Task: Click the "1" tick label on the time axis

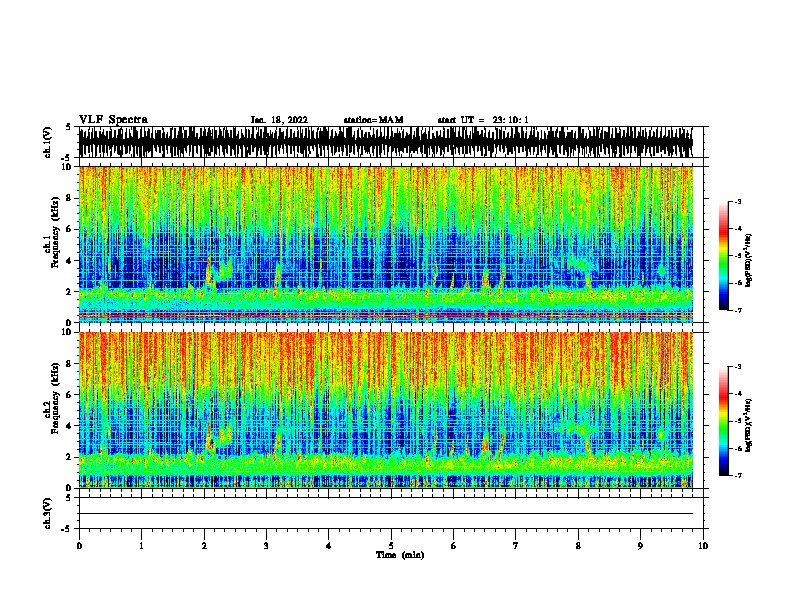Action: pos(141,546)
